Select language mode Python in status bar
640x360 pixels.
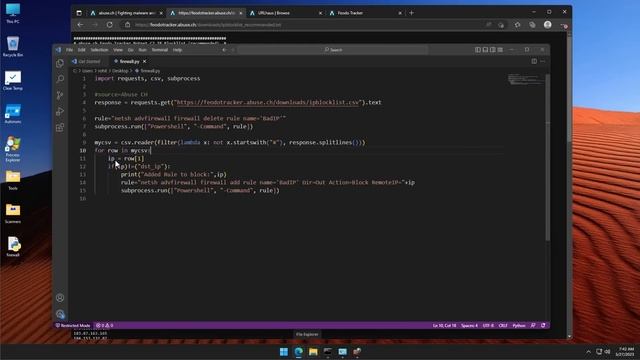tap(519, 326)
